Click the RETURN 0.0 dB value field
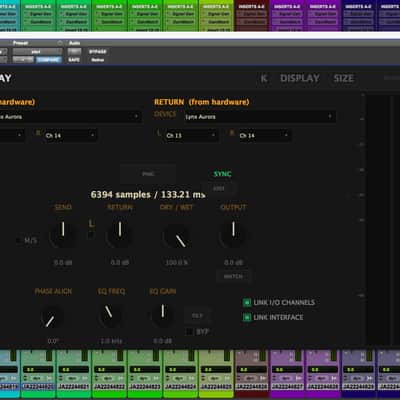 120,263
